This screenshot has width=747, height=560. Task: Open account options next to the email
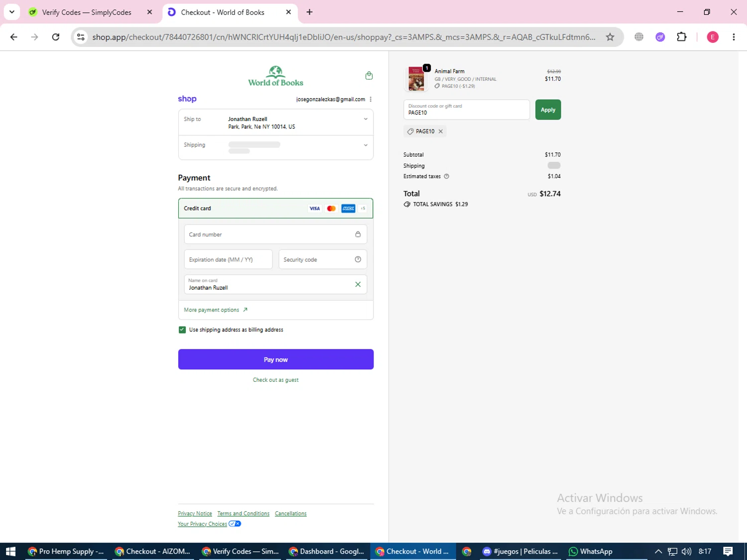point(371,99)
